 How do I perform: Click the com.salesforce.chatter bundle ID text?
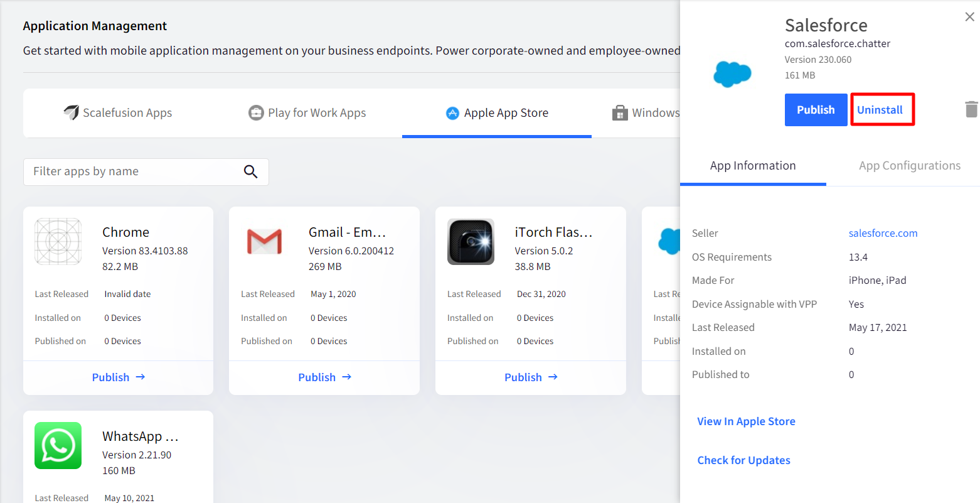tap(838, 44)
